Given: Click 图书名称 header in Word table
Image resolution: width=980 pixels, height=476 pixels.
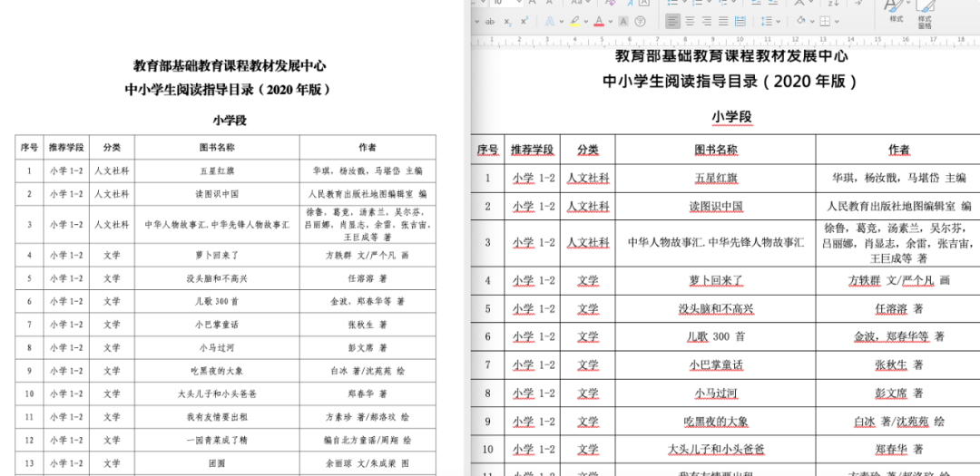Looking at the screenshot, I should (716, 150).
